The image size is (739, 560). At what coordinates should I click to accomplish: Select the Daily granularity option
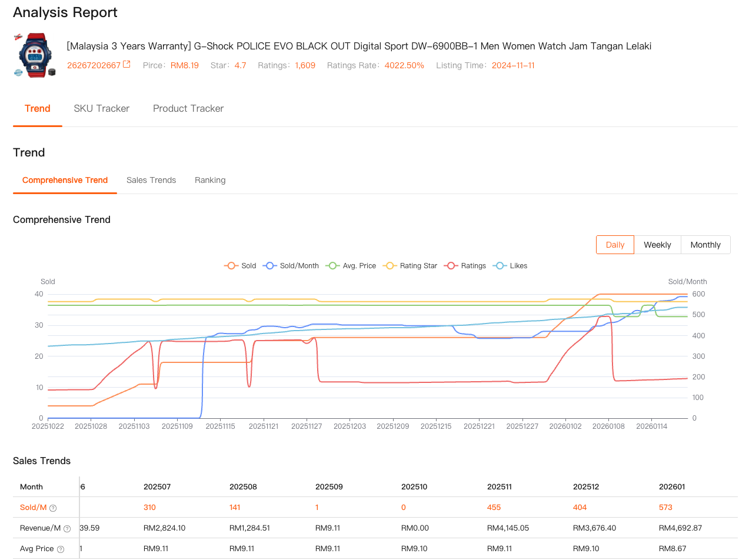[615, 245]
